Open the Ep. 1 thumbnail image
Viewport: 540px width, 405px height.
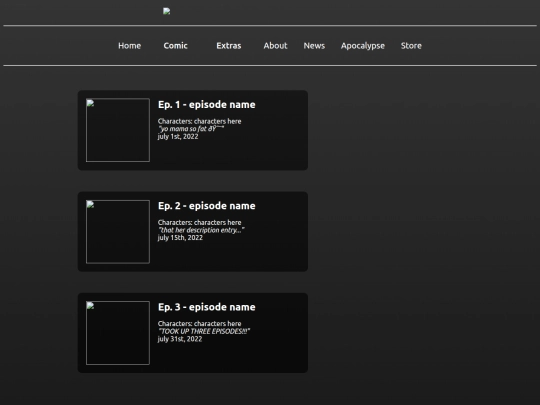click(118, 130)
